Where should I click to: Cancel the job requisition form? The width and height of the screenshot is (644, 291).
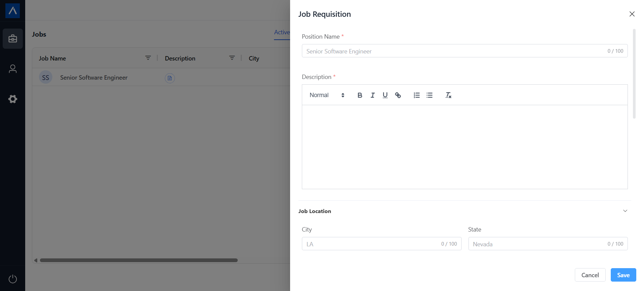[x=590, y=275]
